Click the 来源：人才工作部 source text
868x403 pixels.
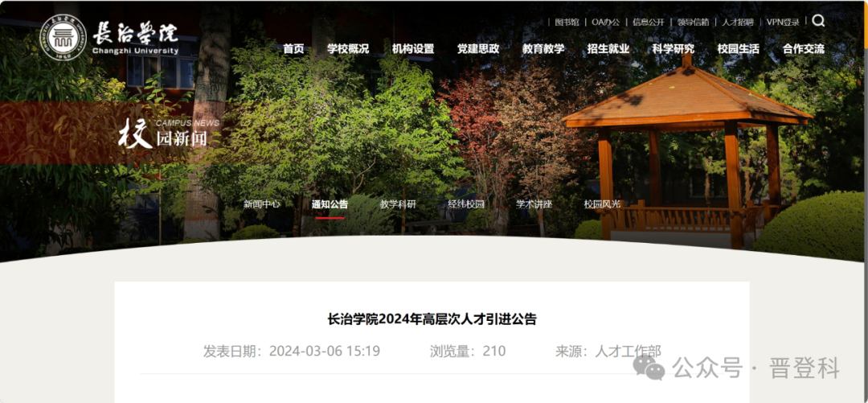point(608,351)
